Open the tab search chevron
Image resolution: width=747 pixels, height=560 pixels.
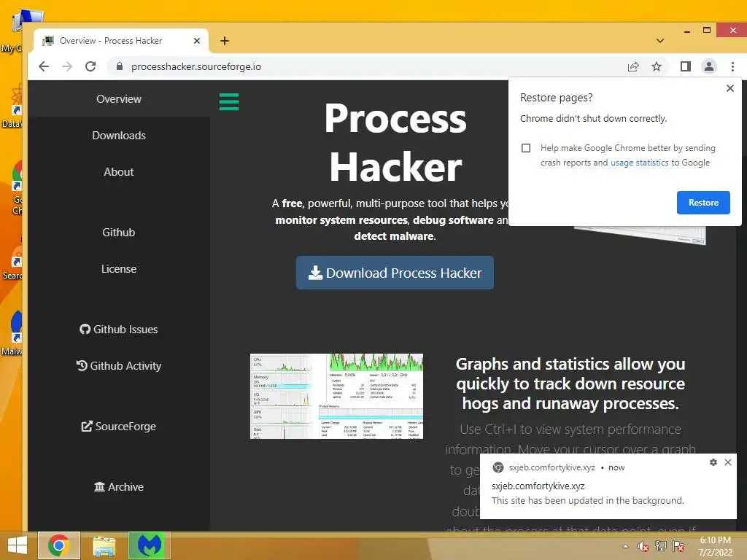pos(659,41)
